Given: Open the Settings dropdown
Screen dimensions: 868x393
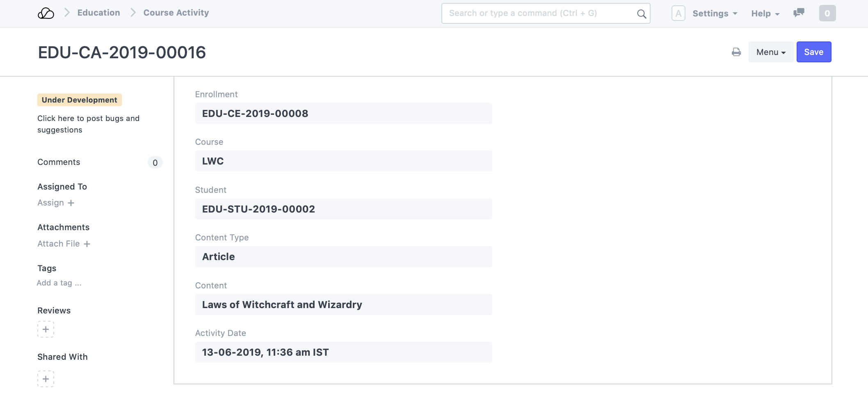Looking at the screenshot, I should (x=715, y=14).
